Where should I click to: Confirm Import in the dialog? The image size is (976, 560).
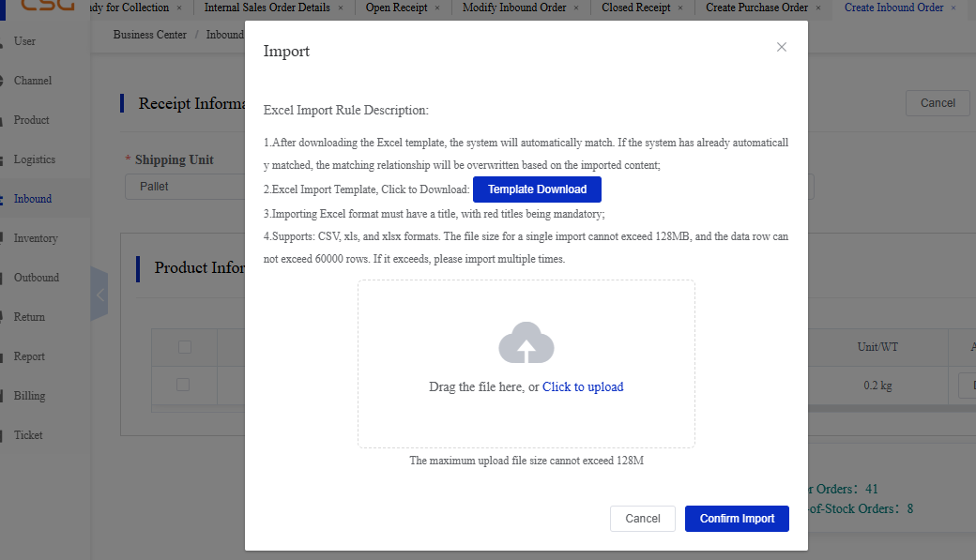click(737, 519)
